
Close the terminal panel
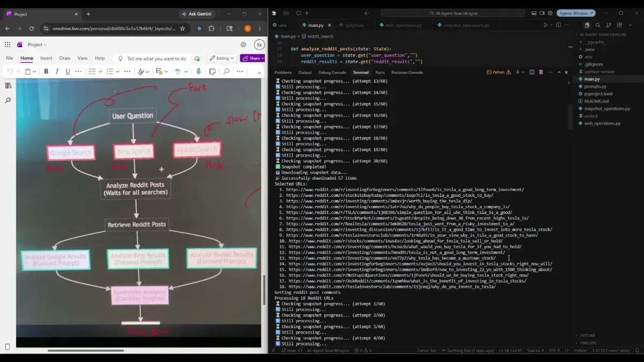[x=566, y=72]
